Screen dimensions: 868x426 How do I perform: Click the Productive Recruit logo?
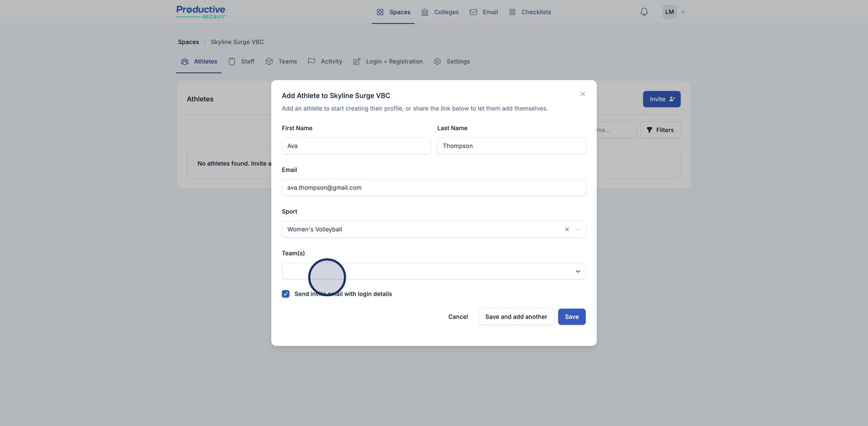[201, 12]
